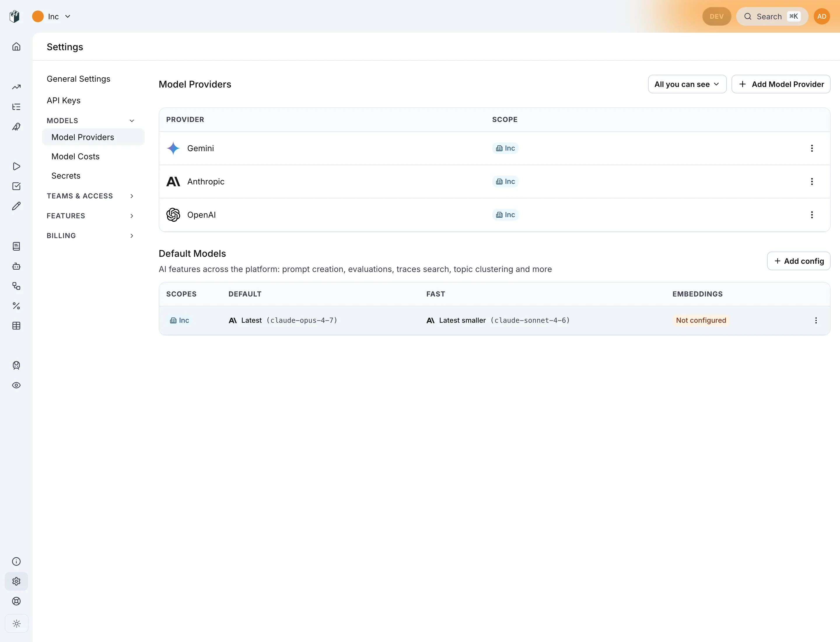Click the Add config button

798,261
